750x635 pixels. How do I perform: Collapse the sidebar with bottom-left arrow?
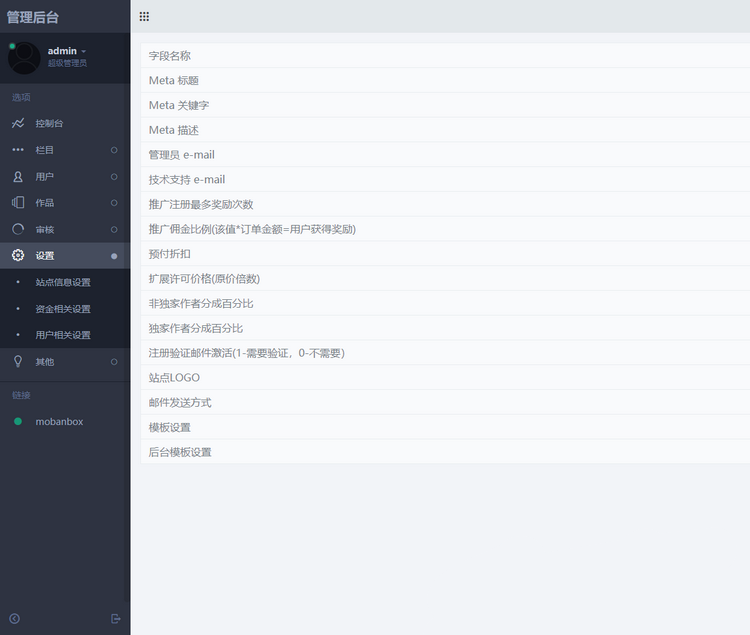tap(14, 619)
